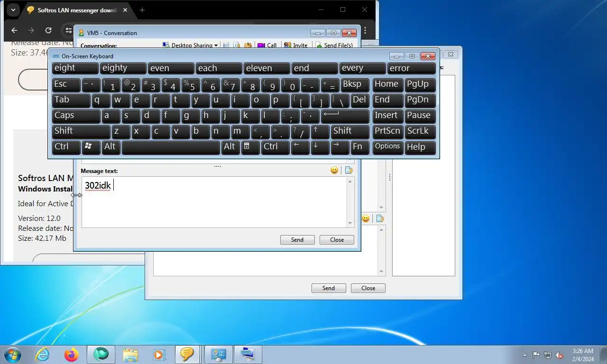This screenshot has width=607, height=364.
Task: Click the context menu key on On-Screen Keyboard
Action: tap(250, 147)
